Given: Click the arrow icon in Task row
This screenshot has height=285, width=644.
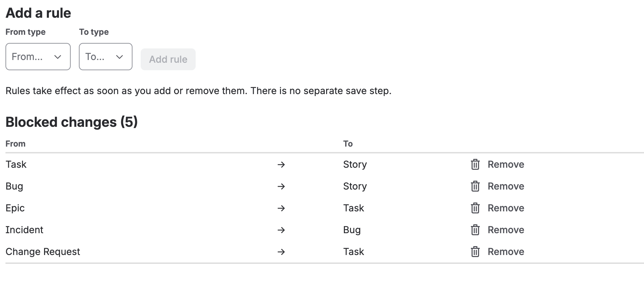Looking at the screenshot, I should [x=281, y=165].
